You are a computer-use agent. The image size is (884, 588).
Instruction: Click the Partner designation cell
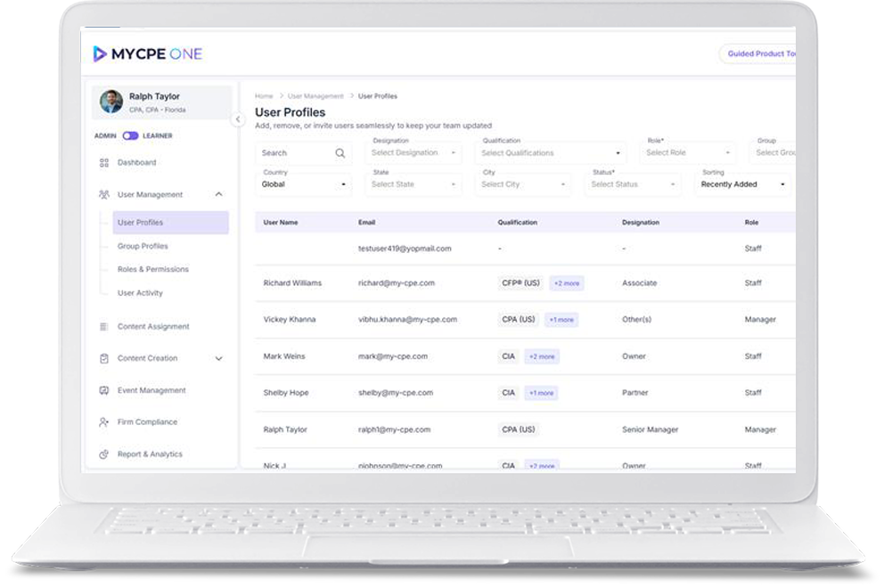pyautogui.click(x=634, y=393)
